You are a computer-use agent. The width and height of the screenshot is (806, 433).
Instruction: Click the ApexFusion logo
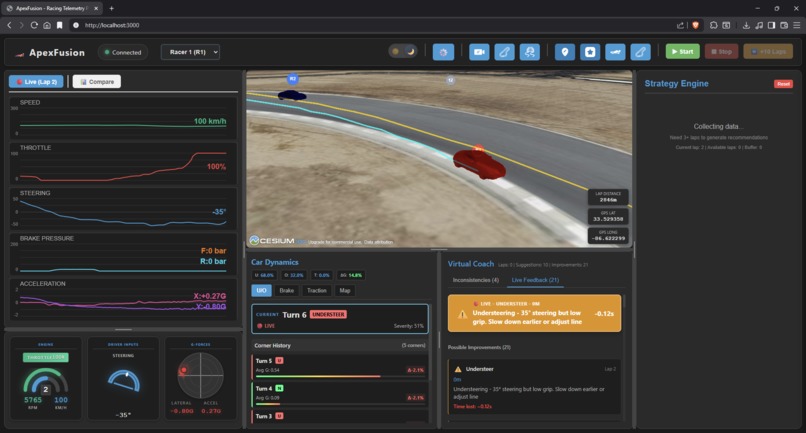pyautogui.click(x=50, y=52)
